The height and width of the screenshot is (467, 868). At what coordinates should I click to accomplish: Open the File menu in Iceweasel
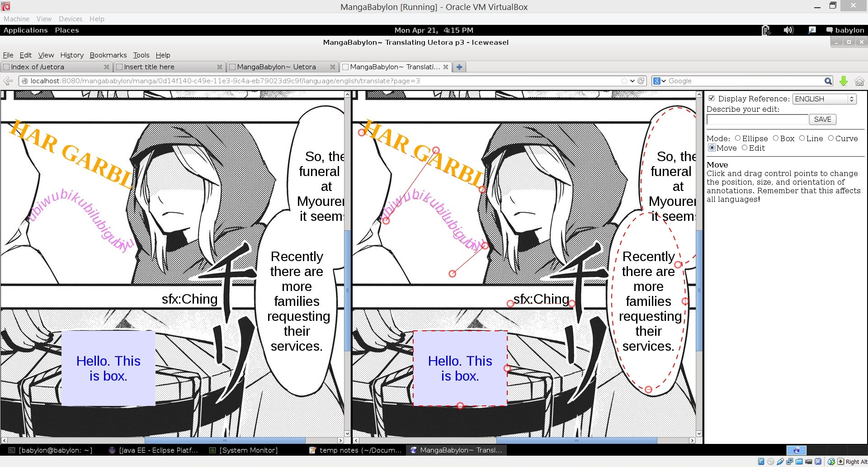tap(8, 55)
